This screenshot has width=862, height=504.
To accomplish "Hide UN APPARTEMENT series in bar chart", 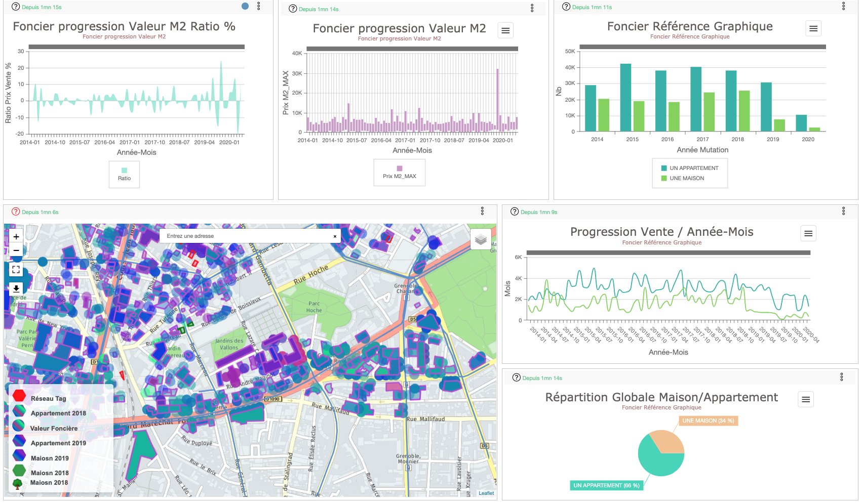I will tap(689, 168).
